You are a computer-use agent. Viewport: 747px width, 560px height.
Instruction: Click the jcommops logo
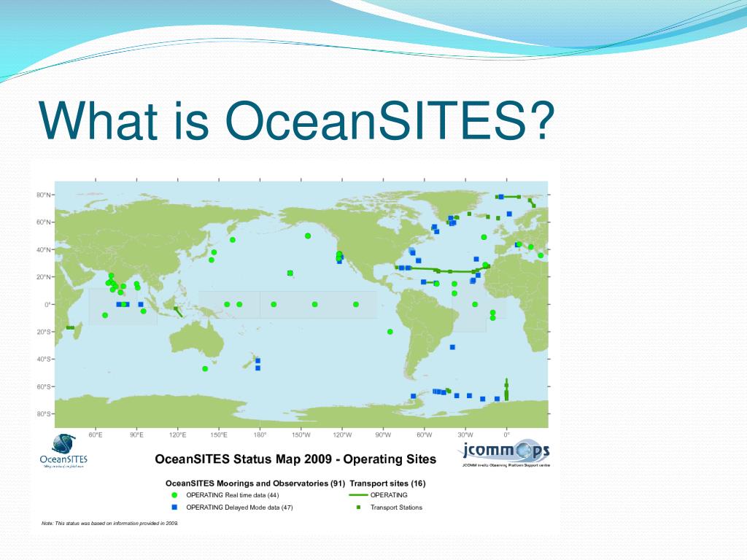(506, 452)
